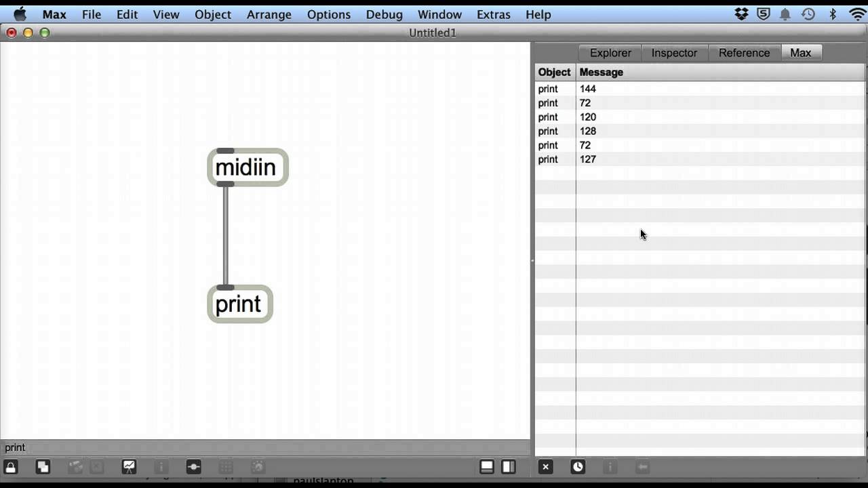The width and height of the screenshot is (868, 488).
Task: Select console message 127
Action: point(588,159)
